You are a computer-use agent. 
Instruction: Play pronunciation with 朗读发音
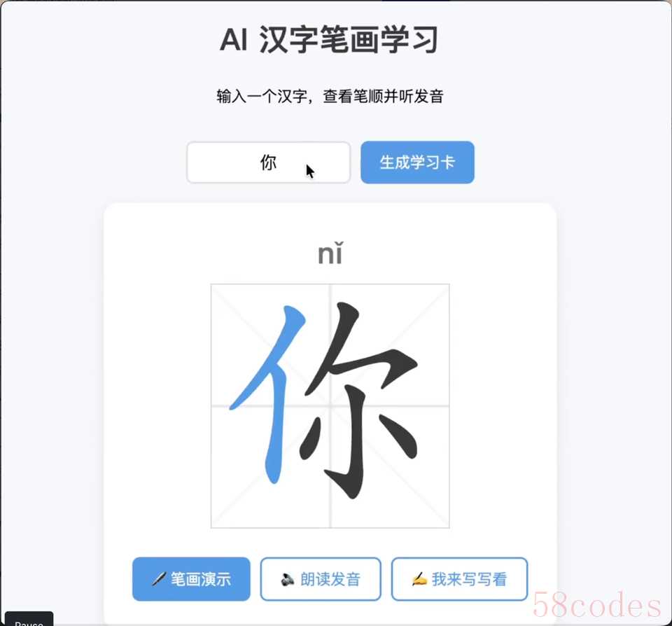pyautogui.click(x=321, y=579)
